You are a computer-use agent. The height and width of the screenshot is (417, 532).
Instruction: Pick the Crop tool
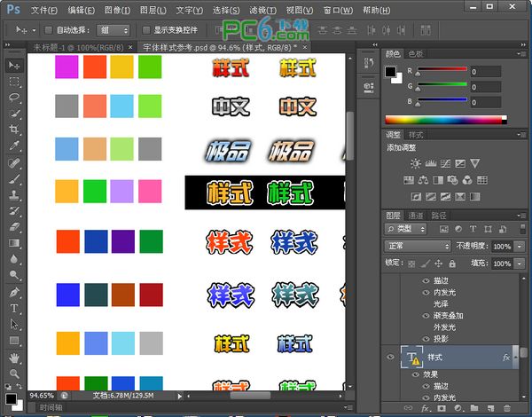click(14, 130)
